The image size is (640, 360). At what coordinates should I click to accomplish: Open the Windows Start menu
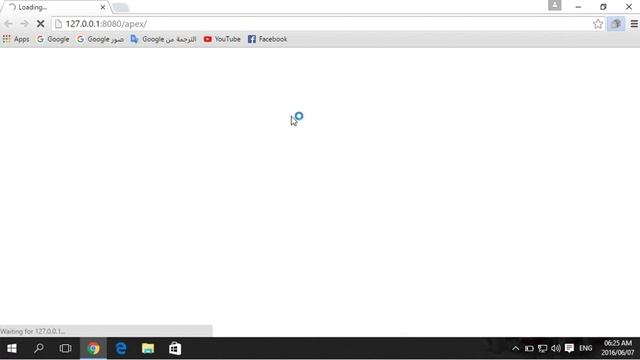[12, 349]
